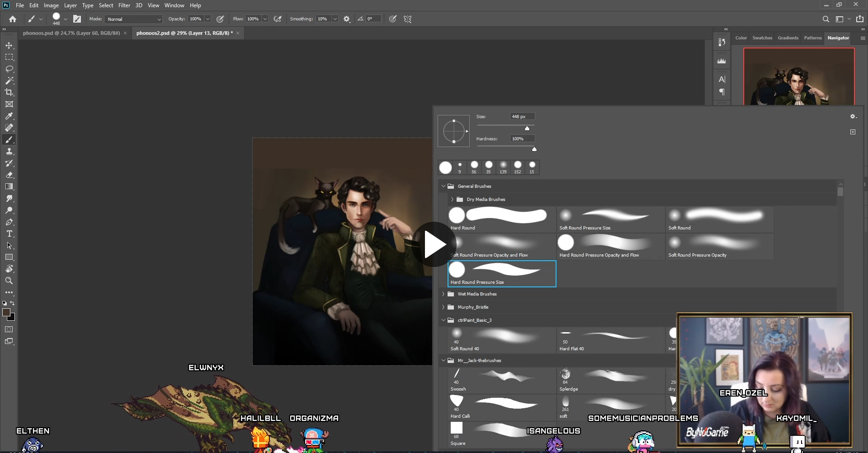The height and width of the screenshot is (453, 868).
Task: Select the Hand tool
Action: 9,269
